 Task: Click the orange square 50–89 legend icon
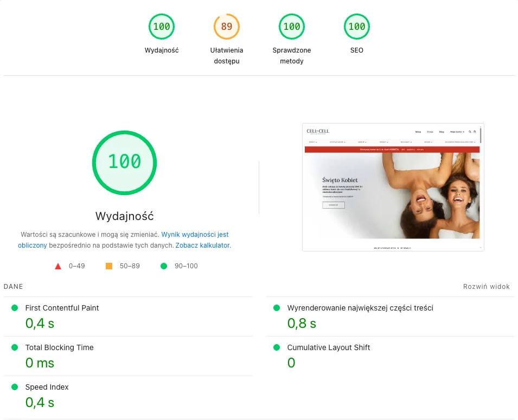(x=109, y=266)
